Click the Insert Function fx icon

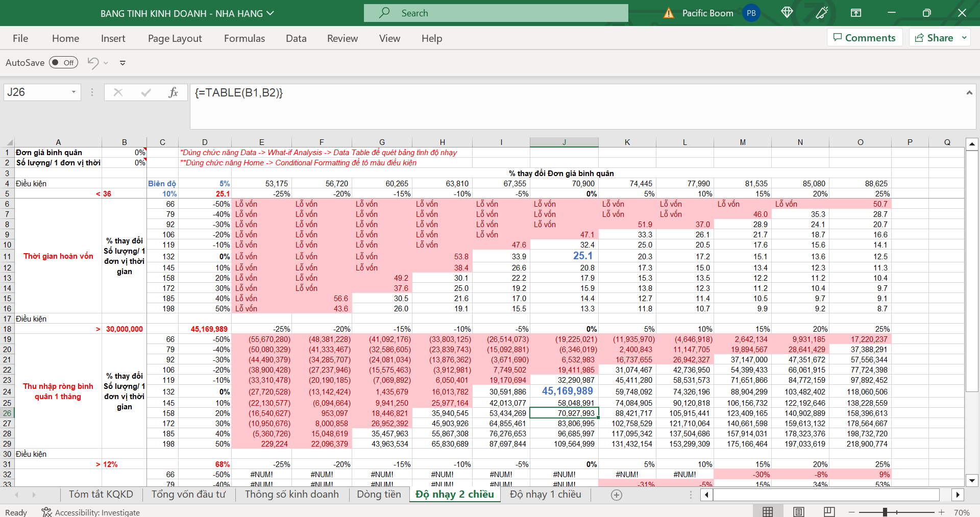[173, 92]
